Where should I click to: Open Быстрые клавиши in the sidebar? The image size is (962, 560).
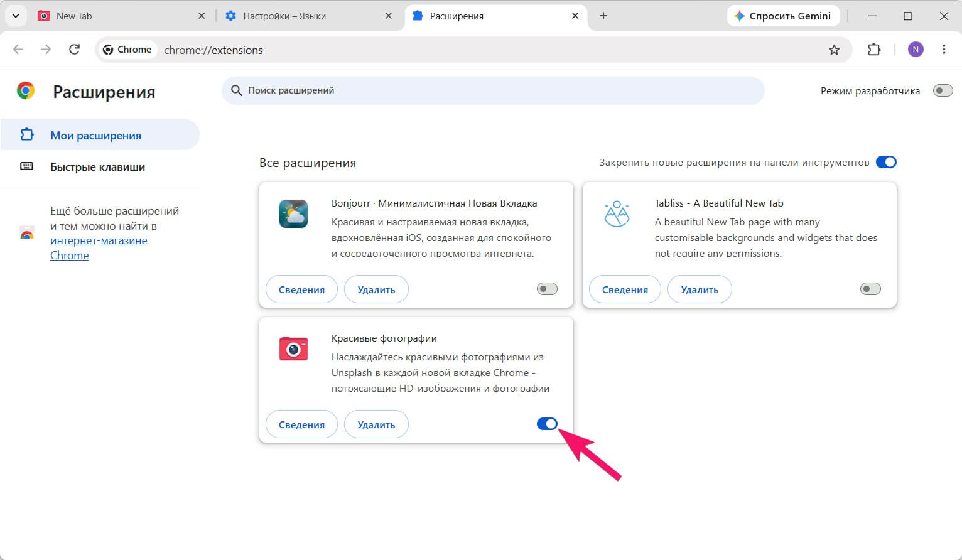[x=100, y=167]
